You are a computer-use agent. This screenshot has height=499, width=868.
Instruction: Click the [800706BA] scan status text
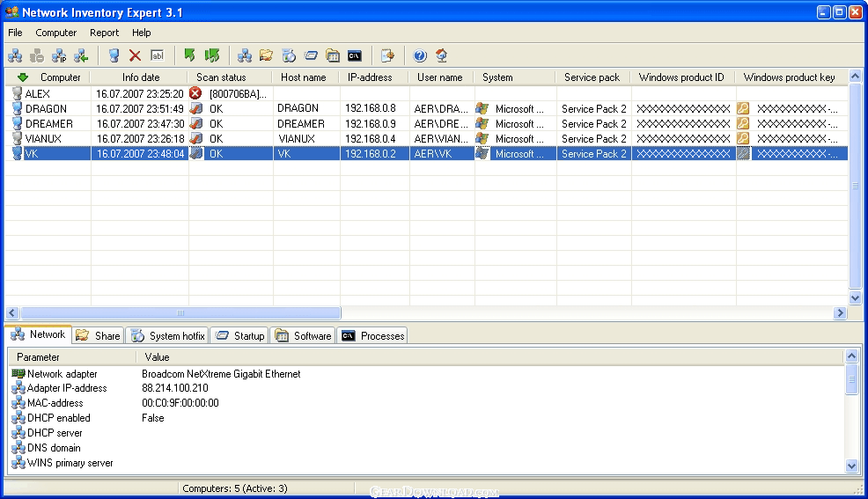pyautogui.click(x=238, y=94)
